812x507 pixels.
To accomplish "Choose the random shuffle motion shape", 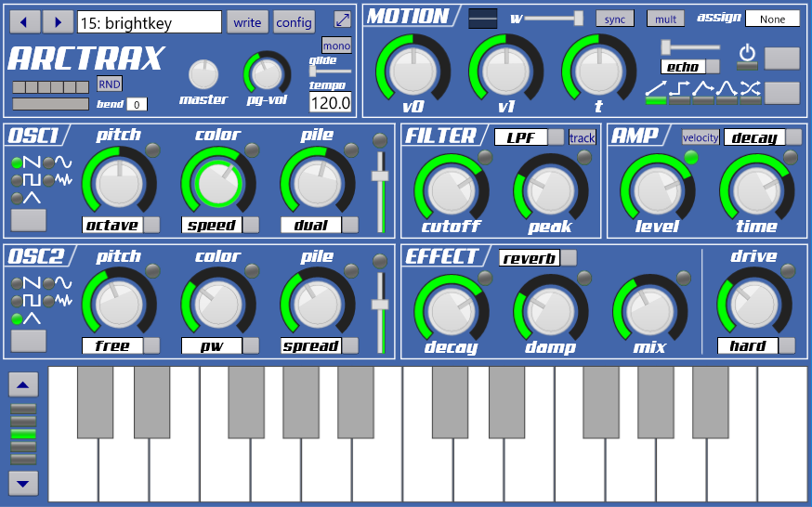I will 751,93.
